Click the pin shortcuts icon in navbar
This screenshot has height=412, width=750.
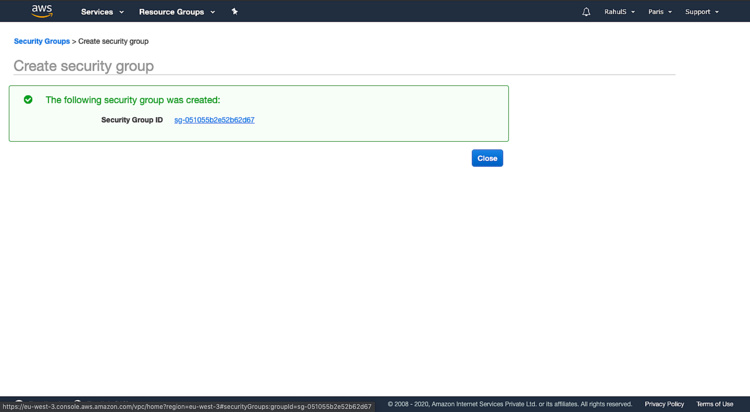(235, 12)
